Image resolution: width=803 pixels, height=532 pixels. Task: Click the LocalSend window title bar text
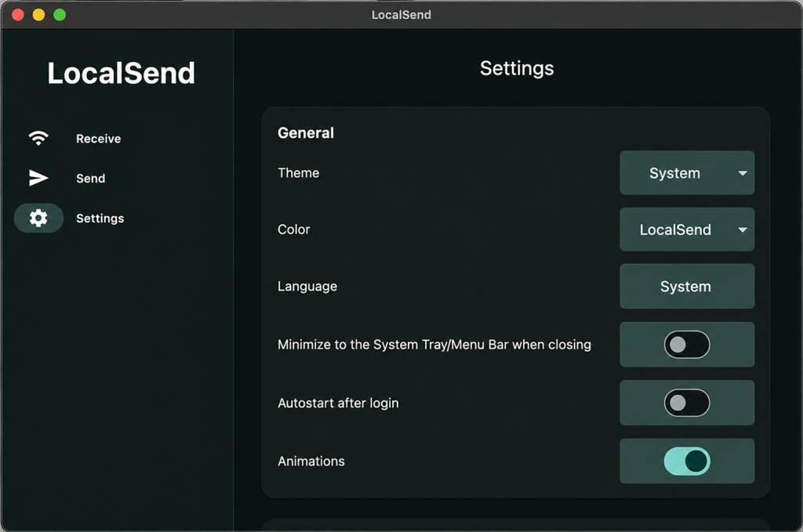pyautogui.click(x=401, y=15)
